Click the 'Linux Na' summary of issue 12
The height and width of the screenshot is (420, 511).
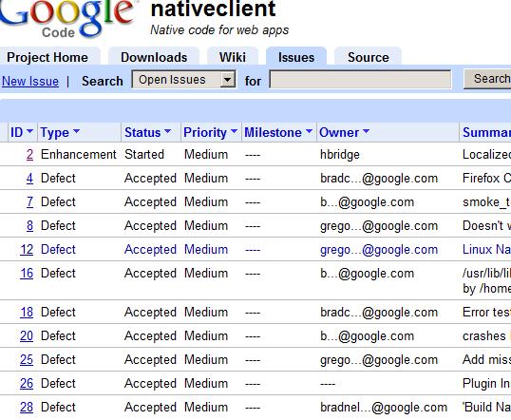(486, 250)
